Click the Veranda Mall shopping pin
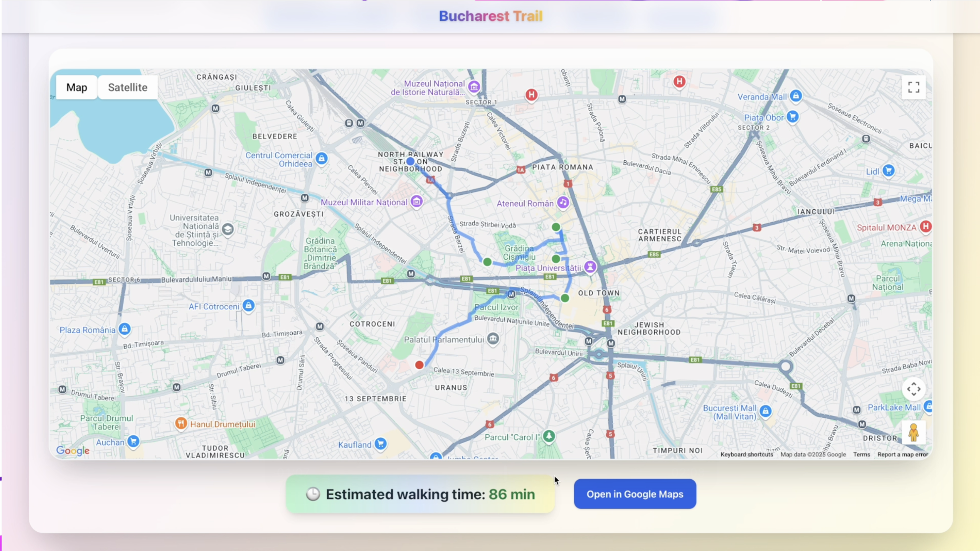Screen dimensions: 980x551 [796, 96]
